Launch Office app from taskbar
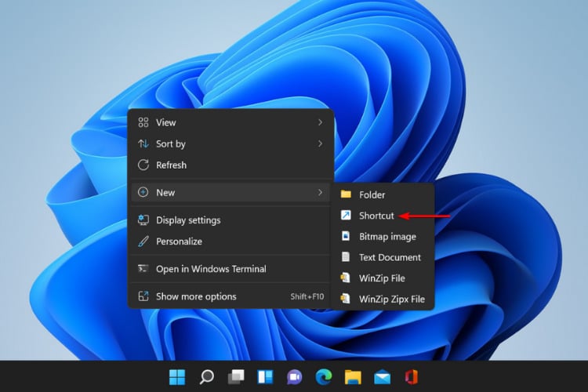Image resolution: width=588 pixels, height=392 pixels. point(412,377)
